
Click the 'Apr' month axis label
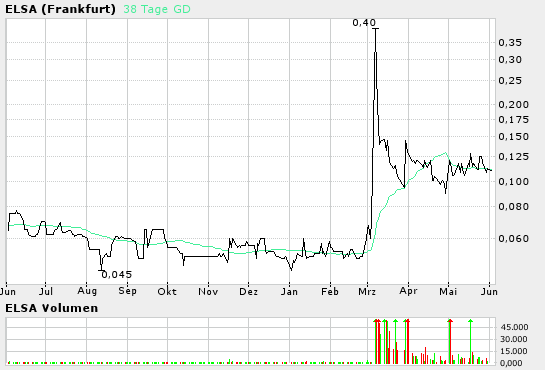tap(408, 291)
